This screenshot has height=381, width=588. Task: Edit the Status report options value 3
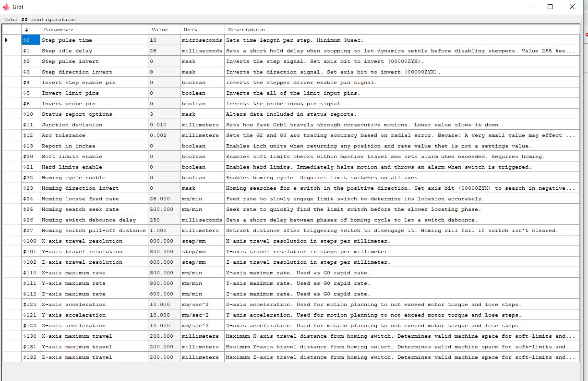point(164,114)
